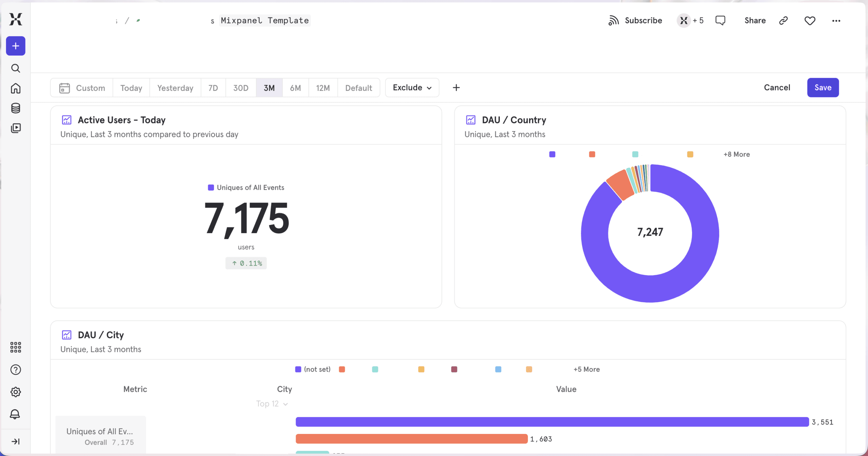Favorite the board with heart icon
The height and width of the screenshot is (456, 868).
click(x=810, y=21)
